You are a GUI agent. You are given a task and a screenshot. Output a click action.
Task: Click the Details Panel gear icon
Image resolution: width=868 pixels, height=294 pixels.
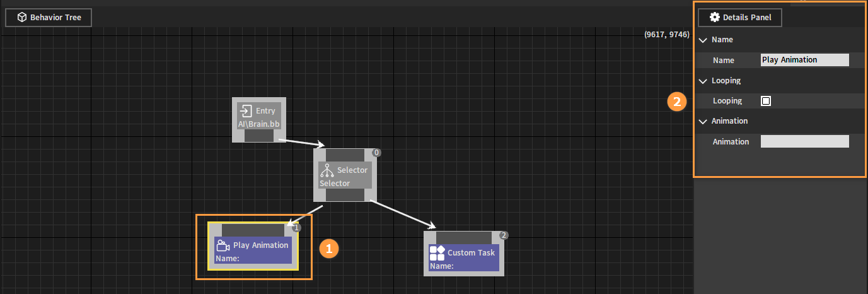tap(715, 17)
